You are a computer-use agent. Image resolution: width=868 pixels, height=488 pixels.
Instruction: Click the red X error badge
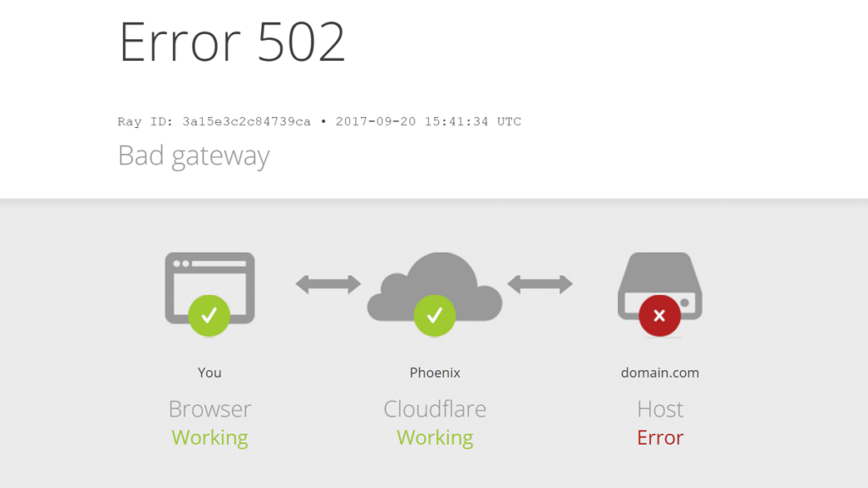click(x=659, y=315)
